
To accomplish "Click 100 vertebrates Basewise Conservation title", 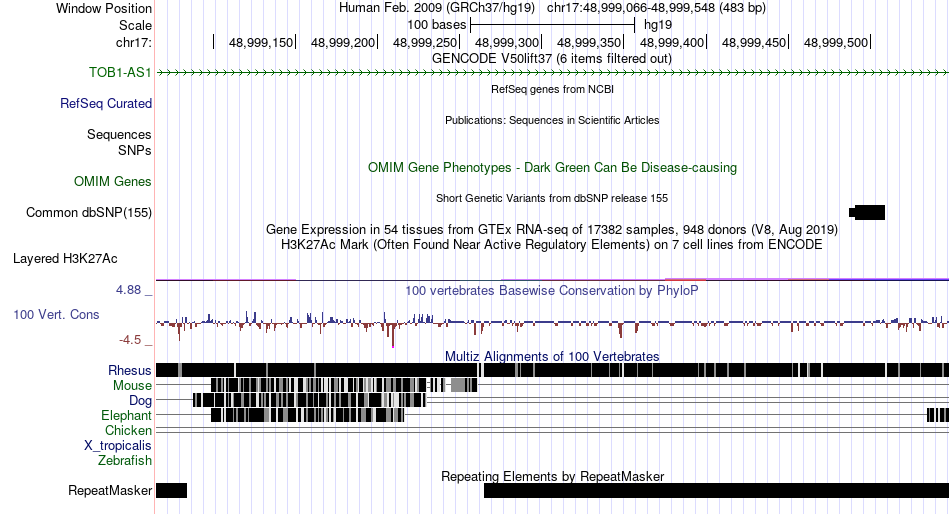I will pyautogui.click(x=552, y=290).
